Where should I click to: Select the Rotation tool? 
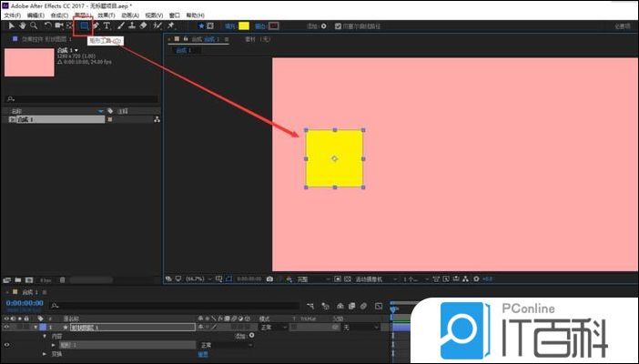(47, 26)
